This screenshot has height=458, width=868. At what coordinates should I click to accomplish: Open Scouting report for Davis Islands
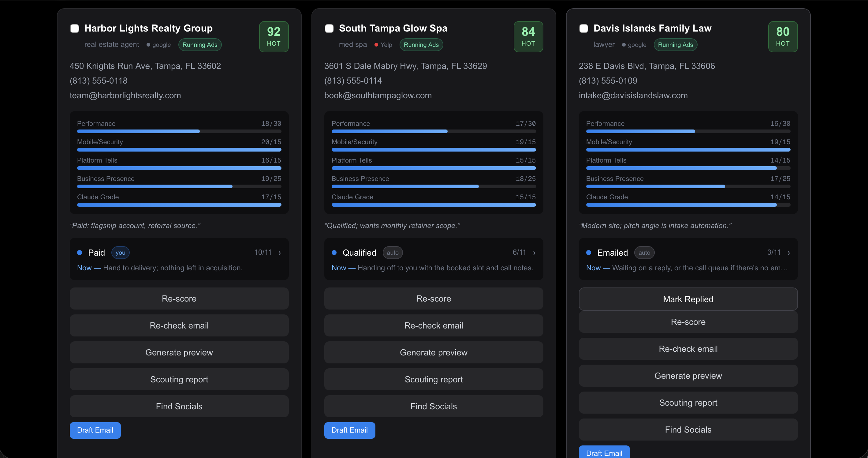pyautogui.click(x=688, y=403)
